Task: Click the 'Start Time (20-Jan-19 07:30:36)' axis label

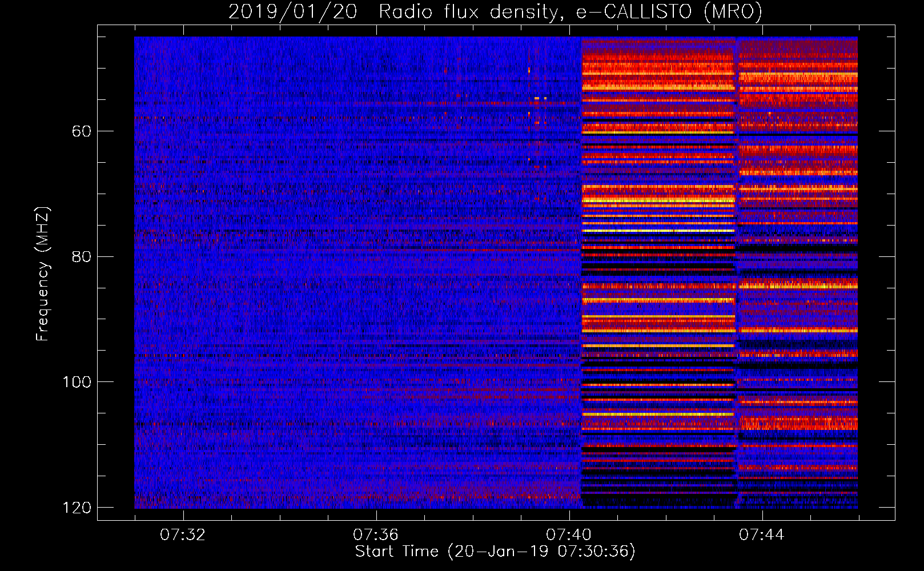Action: [x=495, y=552]
